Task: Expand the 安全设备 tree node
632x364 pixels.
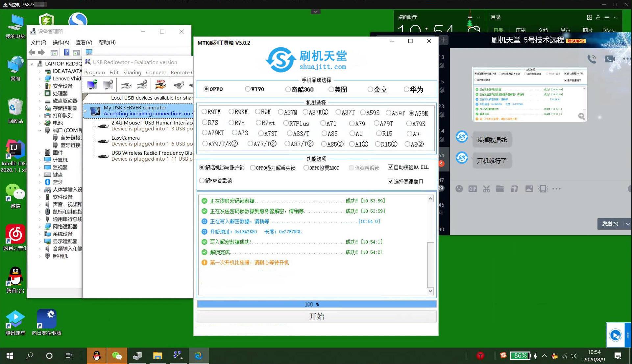Action: (40, 86)
